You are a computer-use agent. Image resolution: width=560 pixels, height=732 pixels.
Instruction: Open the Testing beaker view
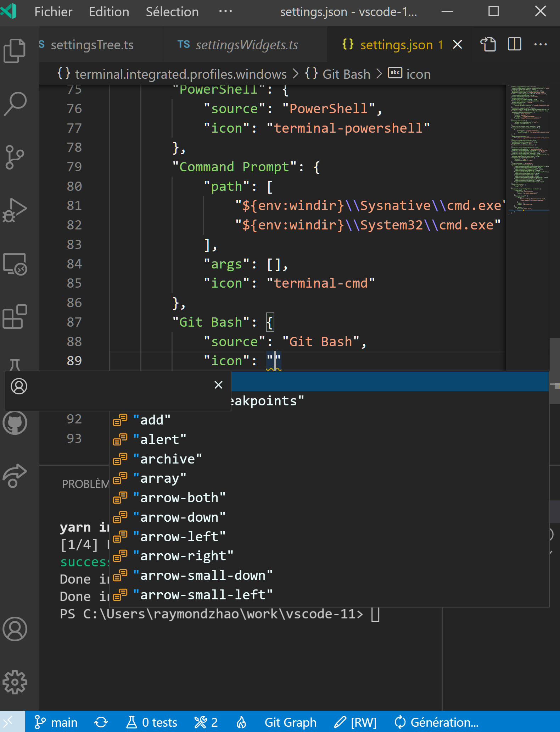15,364
